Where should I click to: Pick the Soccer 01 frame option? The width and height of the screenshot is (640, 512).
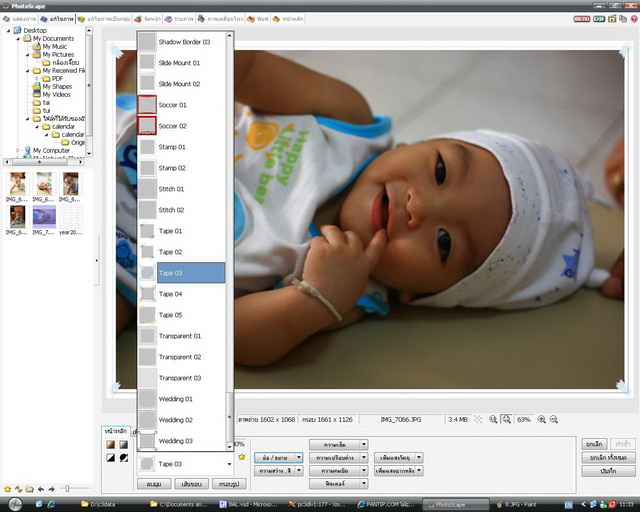click(x=182, y=105)
